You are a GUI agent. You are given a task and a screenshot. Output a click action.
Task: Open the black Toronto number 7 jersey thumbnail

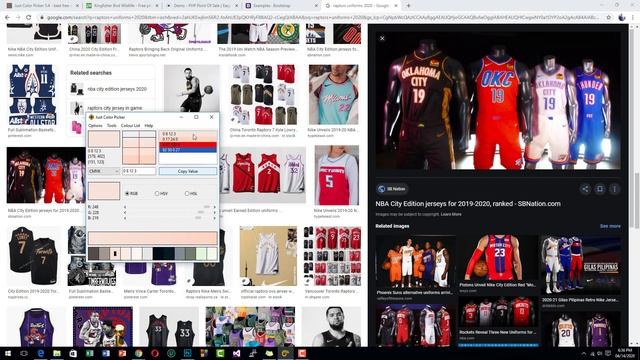click(x=34, y=256)
